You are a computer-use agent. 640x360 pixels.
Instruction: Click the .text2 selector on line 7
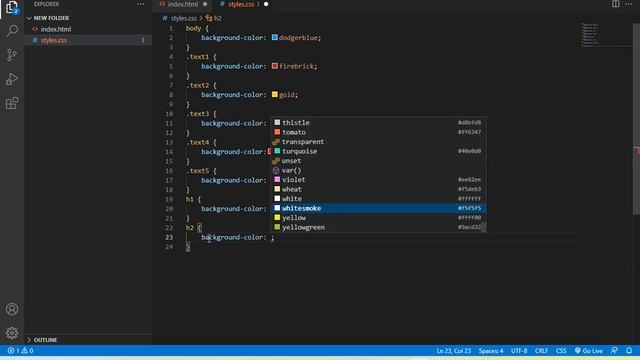[198, 85]
